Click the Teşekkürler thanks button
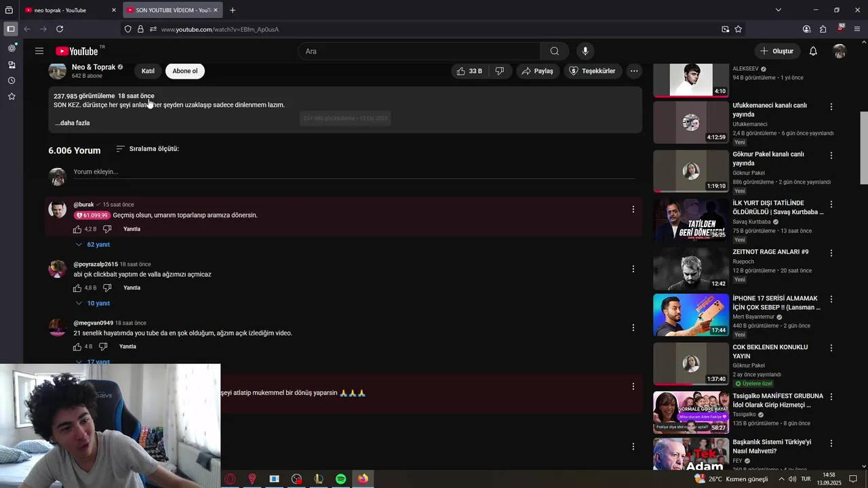 pyautogui.click(x=592, y=70)
